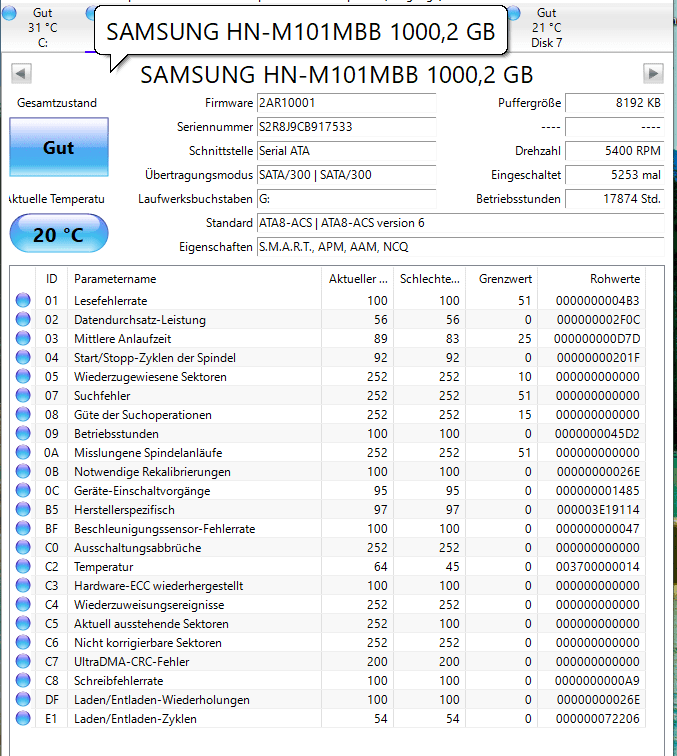This screenshot has height=756, width=677.
Task: Click status icon for Herstellerspezifisch row
Action: click(x=23, y=509)
